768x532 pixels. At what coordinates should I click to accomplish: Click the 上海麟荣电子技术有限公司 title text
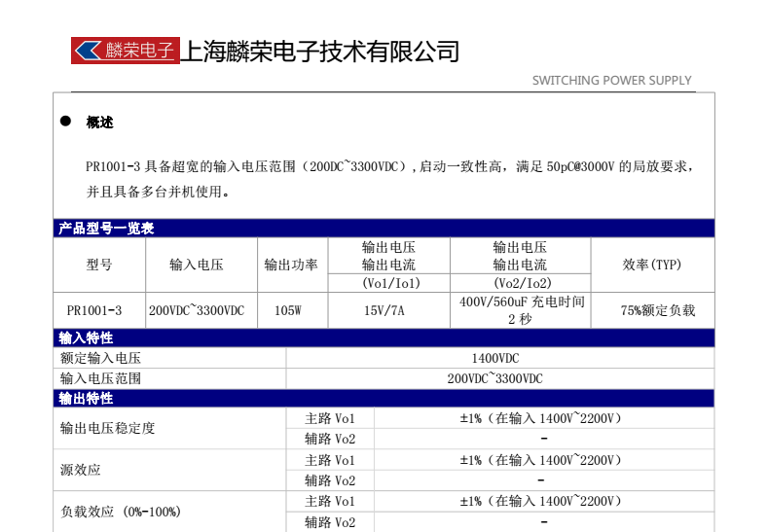pyautogui.click(x=320, y=52)
